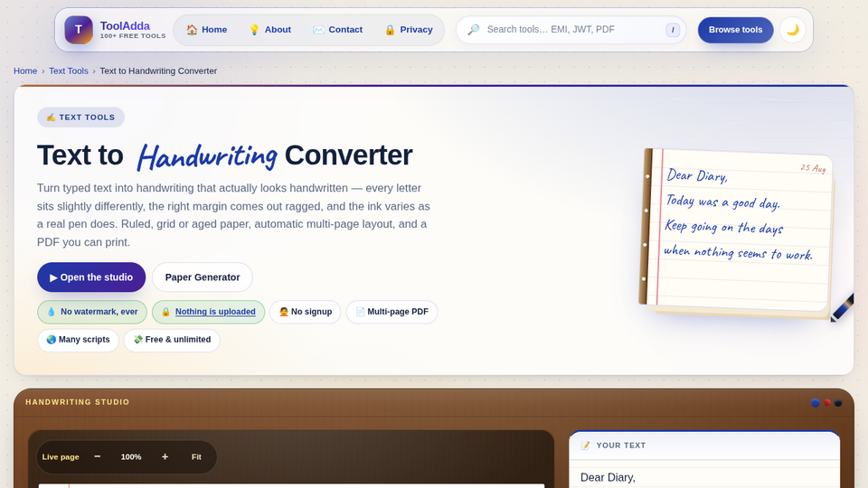The width and height of the screenshot is (868, 488).
Task: Select the blue ink dot in studio header
Action: pos(816,403)
